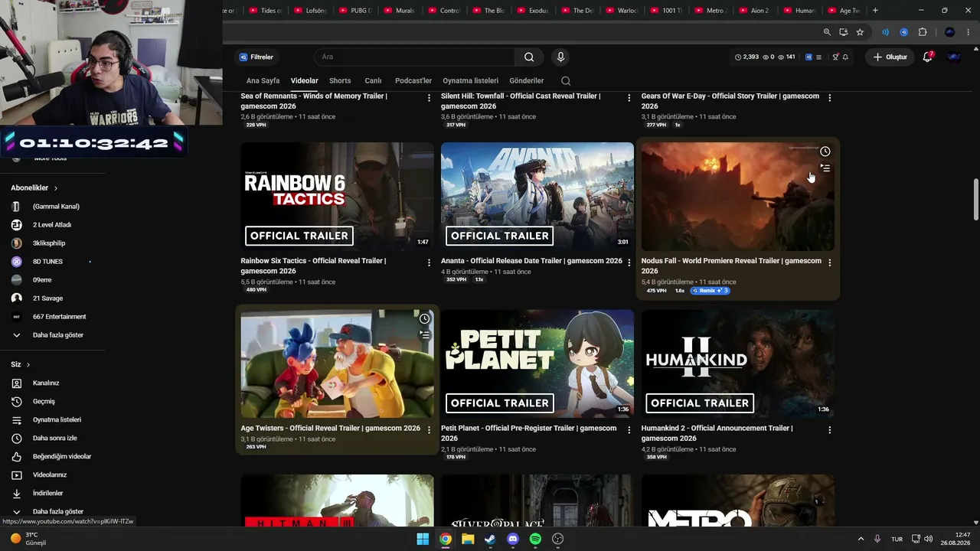This screenshot has width=980, height=551.
Task: Click the trophy icon in vidIQ bar
Action: 835,57
